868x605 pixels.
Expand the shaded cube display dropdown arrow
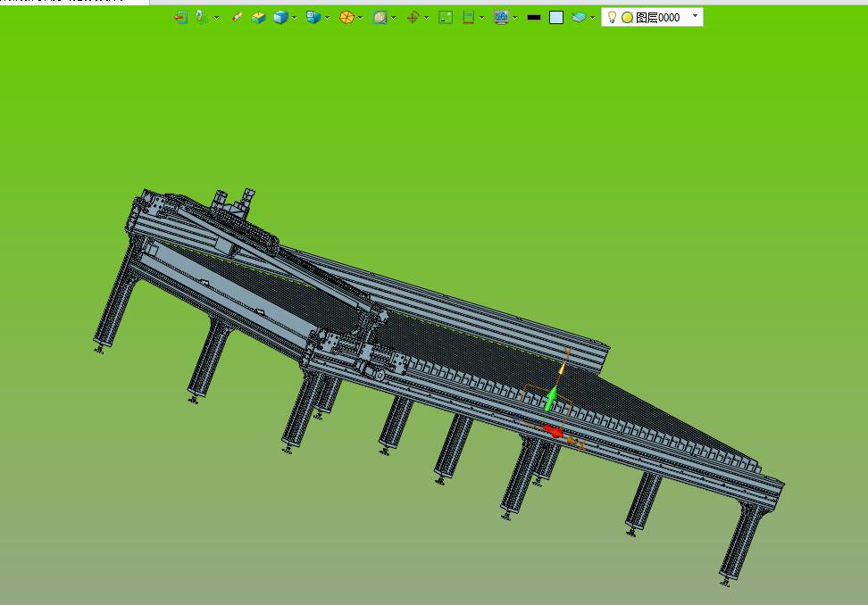coord(294,18)
